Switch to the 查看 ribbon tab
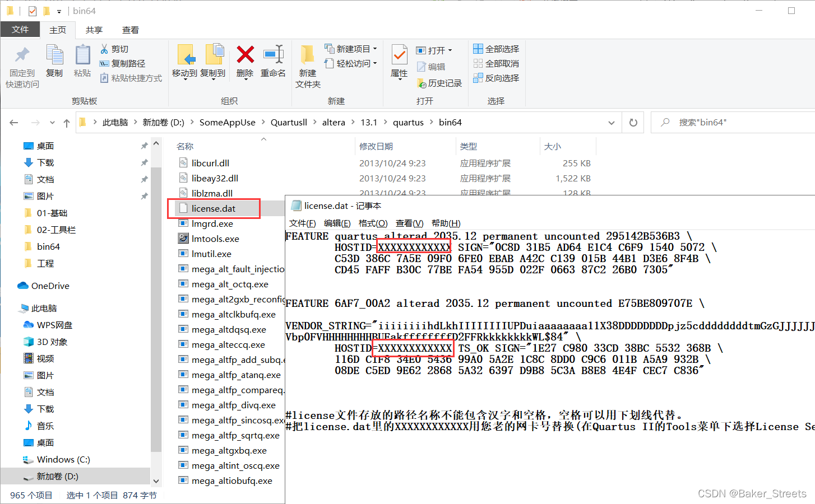This screenshot has width=815, height=504. [x=131, y=30]
